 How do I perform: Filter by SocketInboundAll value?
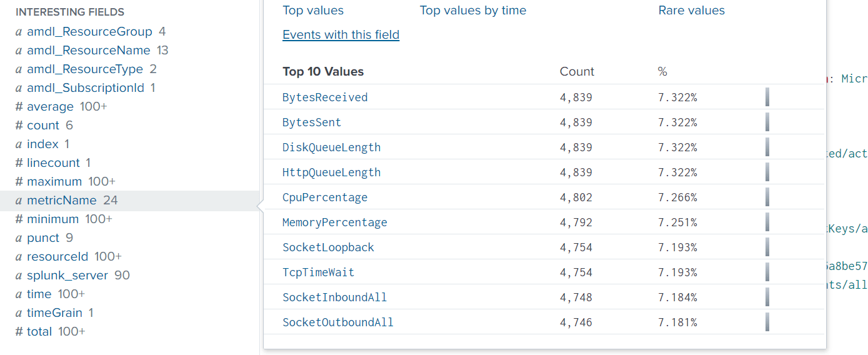point(335,297)
